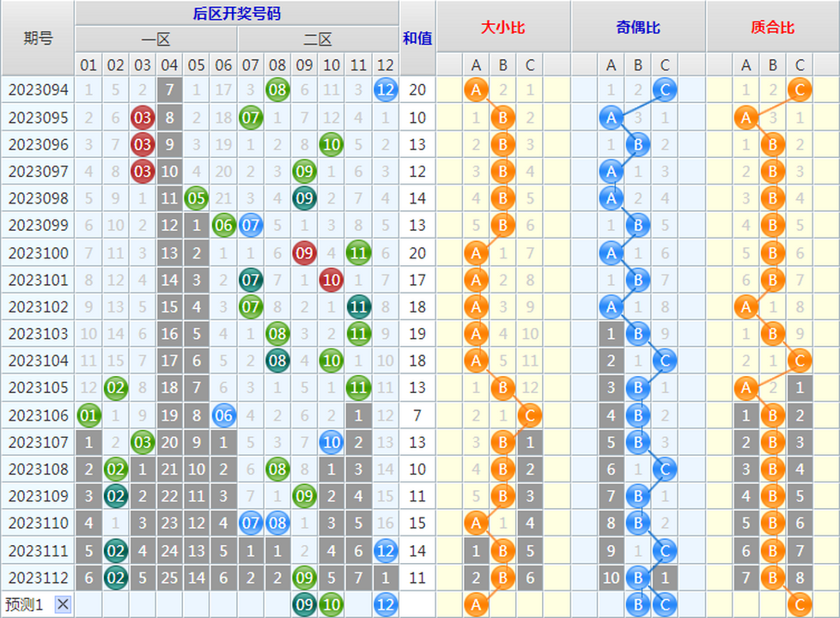Select the green 08 ball in row 2023108
840x618 pixels.
coord(277,470)
